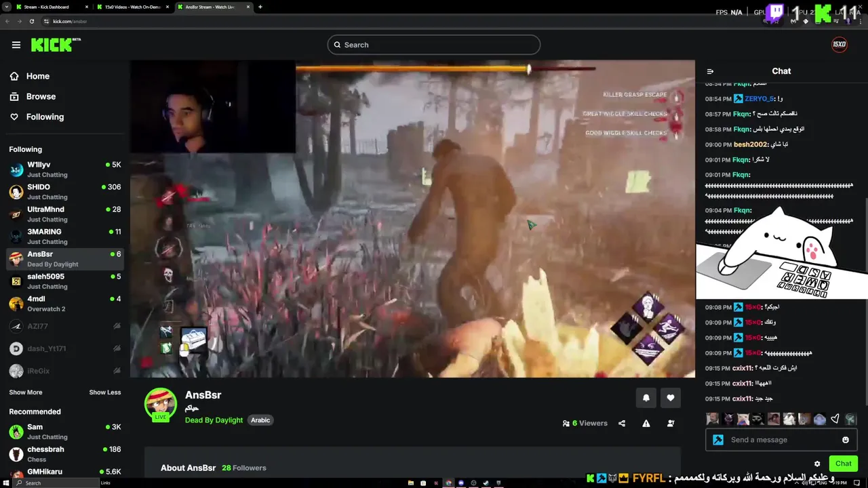Click AnsBsr live avatar below video
Screen dimensions: 868x488
tap(161, 404)
